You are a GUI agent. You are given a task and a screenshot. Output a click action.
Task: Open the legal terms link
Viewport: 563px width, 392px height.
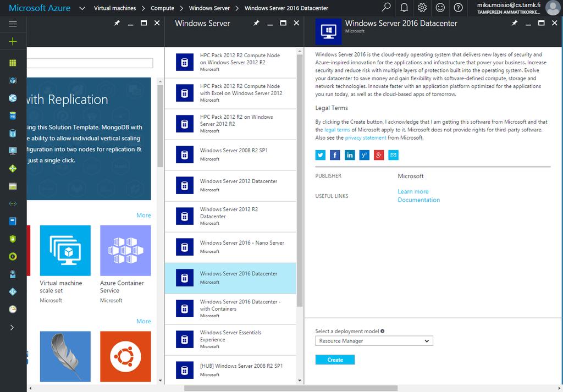point(337,130)
